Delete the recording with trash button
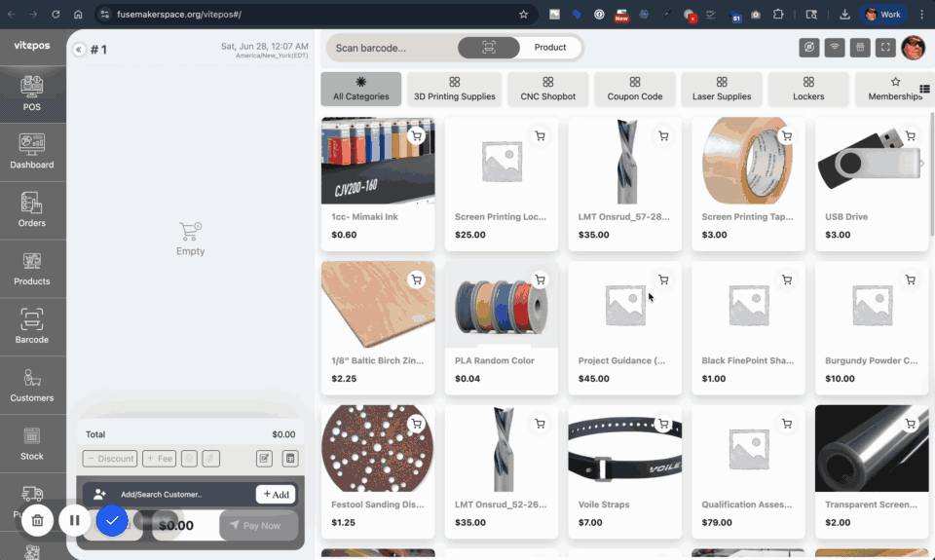The image size is (935, 560). [x=37, y=521]
